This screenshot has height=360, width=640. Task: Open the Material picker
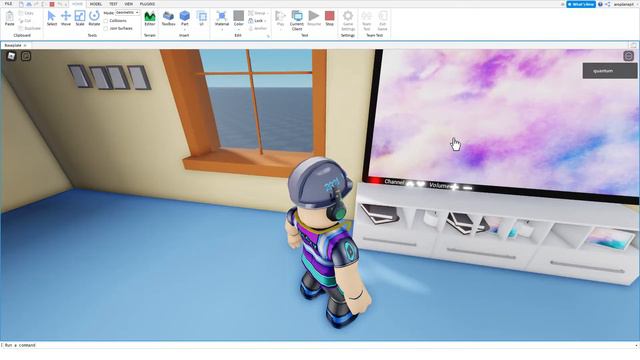(222, 17)
